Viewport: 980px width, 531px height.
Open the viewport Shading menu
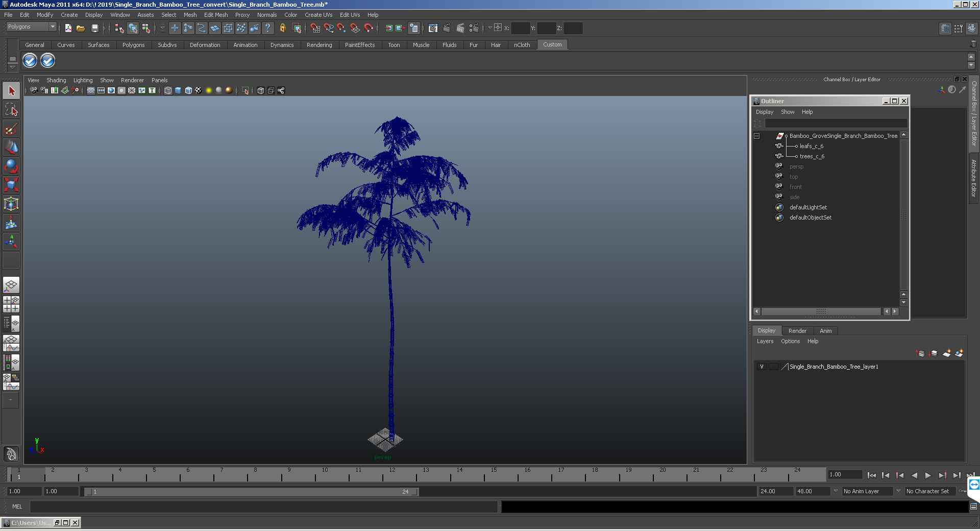click(x=56, y=80)
